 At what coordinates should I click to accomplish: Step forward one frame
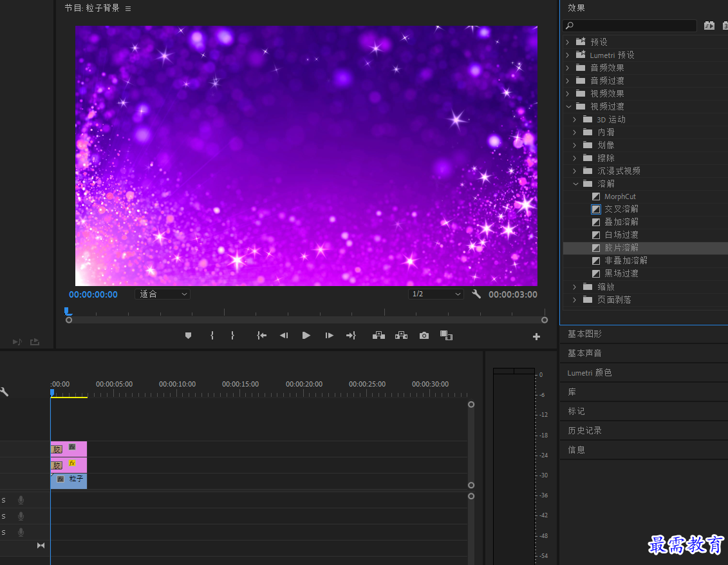[329, 336]
